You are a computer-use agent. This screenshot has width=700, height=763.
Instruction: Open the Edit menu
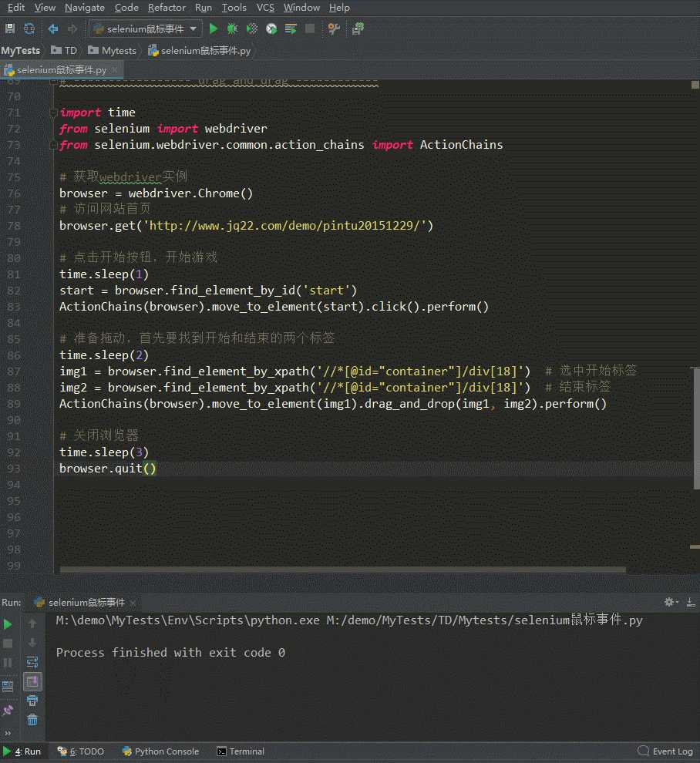pos(16,7)
